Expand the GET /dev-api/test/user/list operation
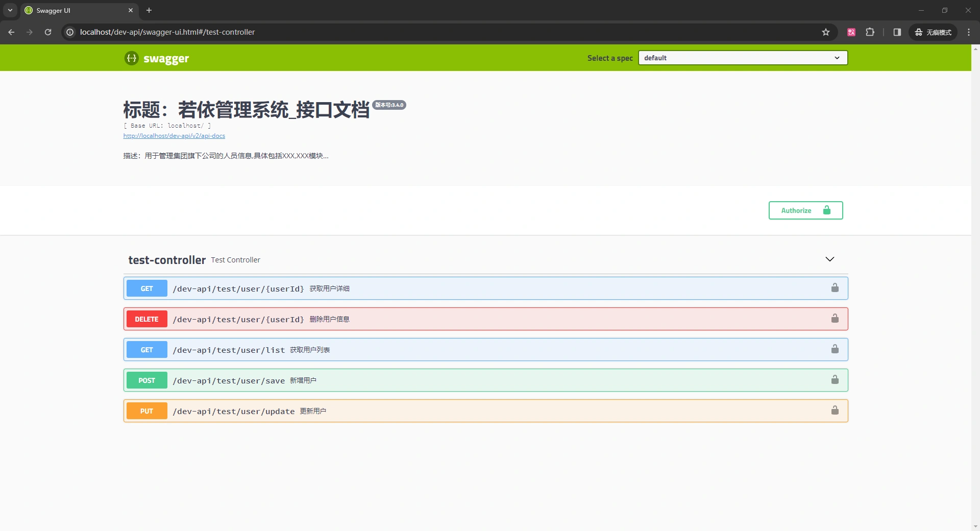Image resolution: width=980 pixels, height=531 pixels. [229, 350]
